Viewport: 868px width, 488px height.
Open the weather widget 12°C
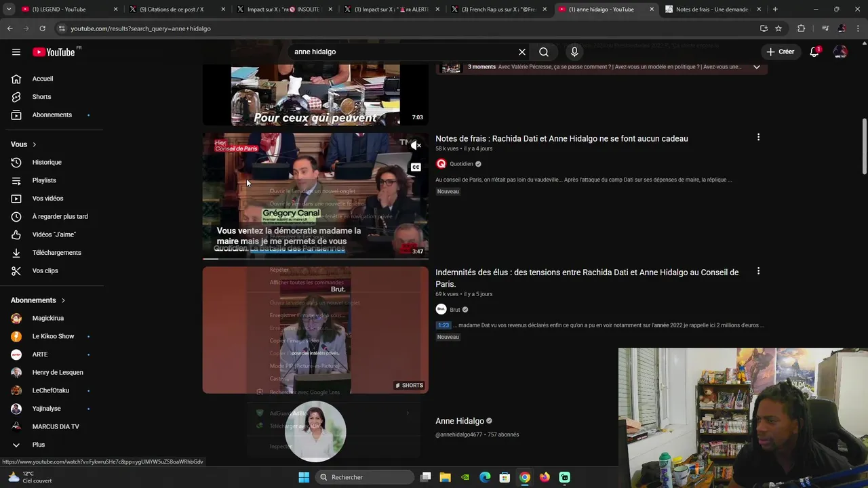pyautogui.click(x=30, y=477)
